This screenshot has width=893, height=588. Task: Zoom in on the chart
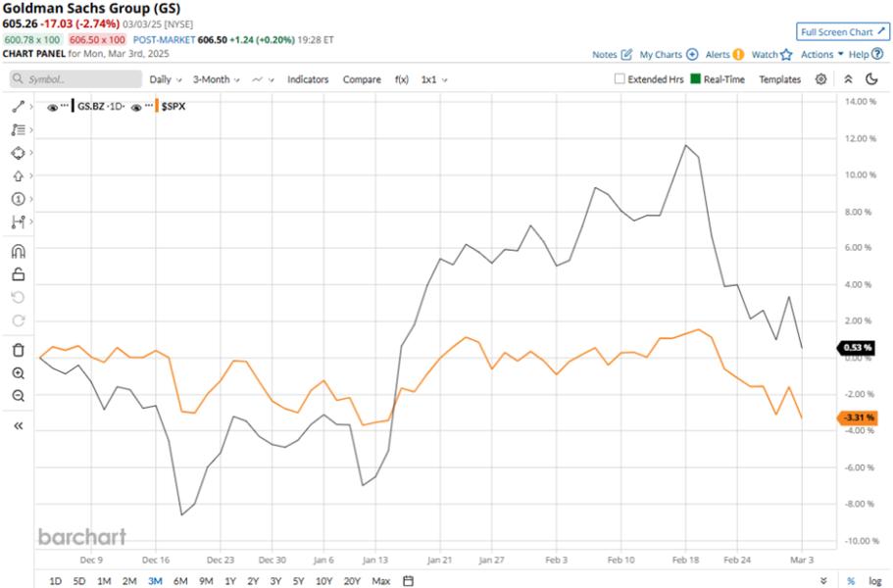click(x=19, y=373)
